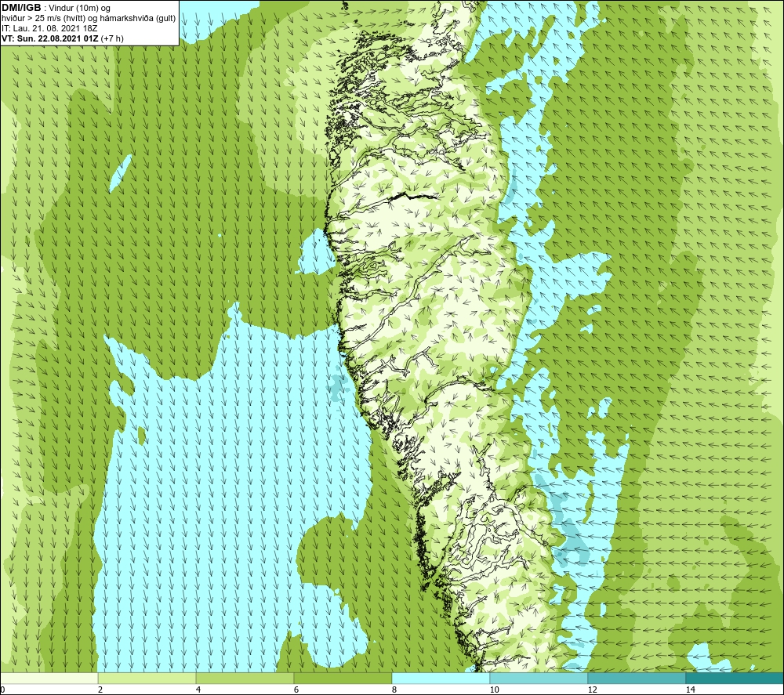Click the legend value label '12'
This screenshot has width=784, height=695.
[x=592, y=690]
